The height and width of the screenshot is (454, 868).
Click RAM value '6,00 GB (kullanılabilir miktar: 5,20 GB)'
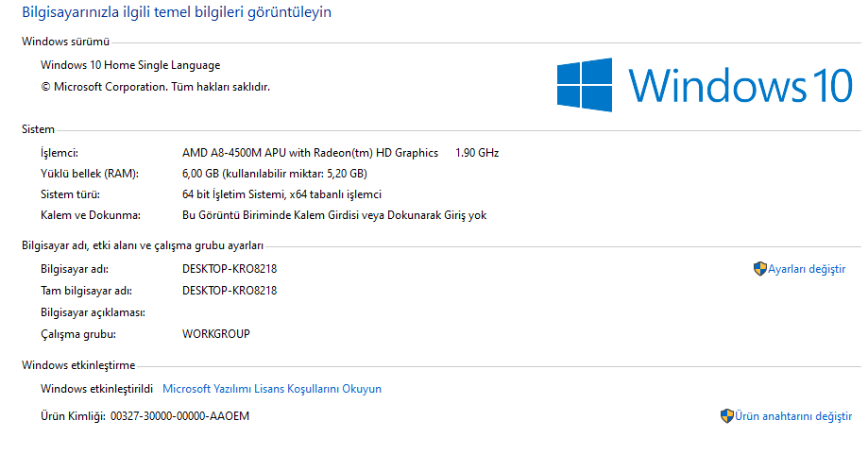point(275,174)
